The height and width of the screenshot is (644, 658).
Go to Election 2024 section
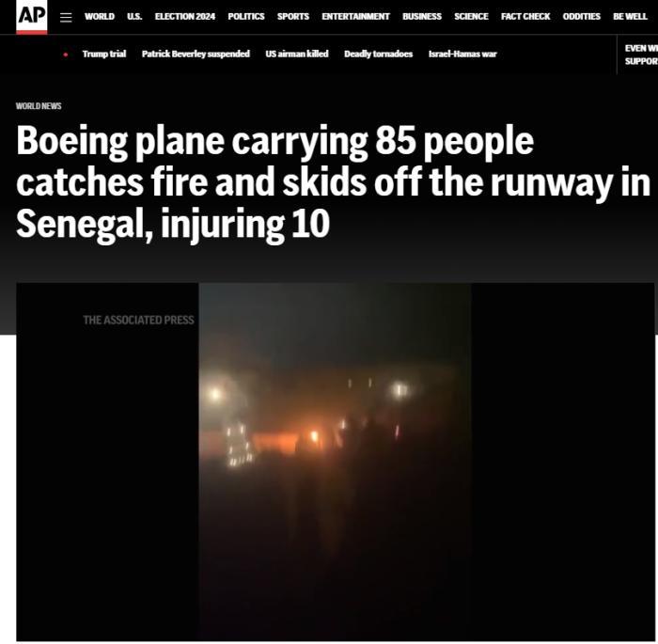(x=184, y=16)
